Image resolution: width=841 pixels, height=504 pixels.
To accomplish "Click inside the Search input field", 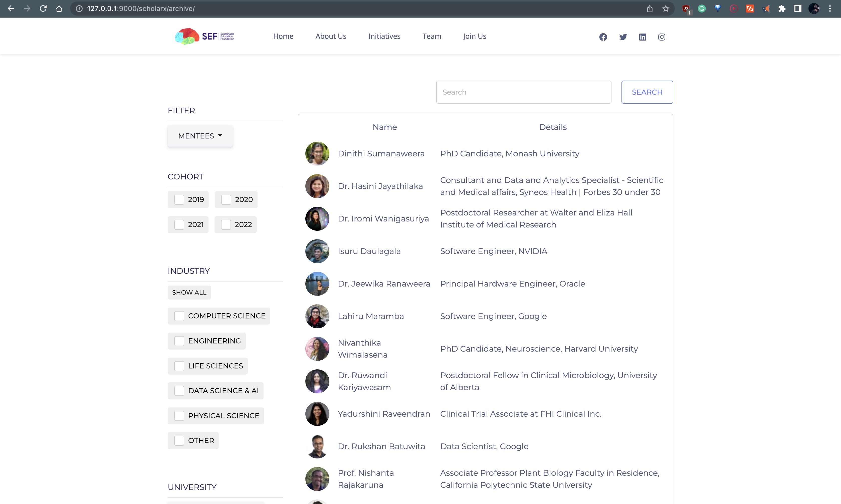I will (x=523, y=92).
